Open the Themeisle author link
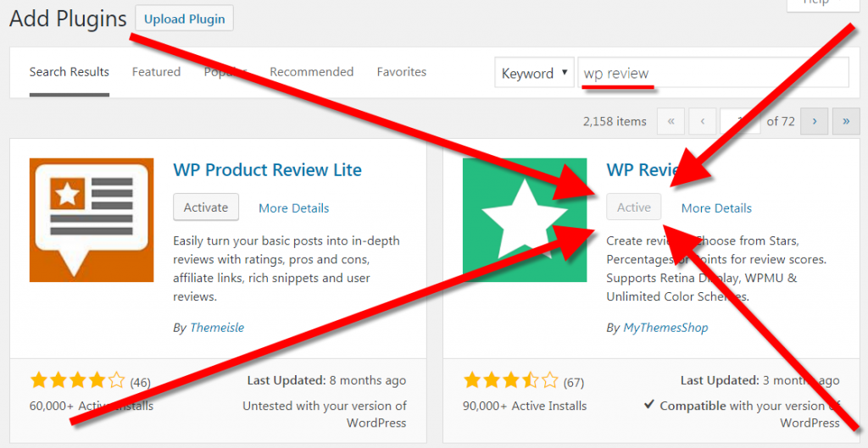This screenshot has width=868, height=448. coord(215,328)
